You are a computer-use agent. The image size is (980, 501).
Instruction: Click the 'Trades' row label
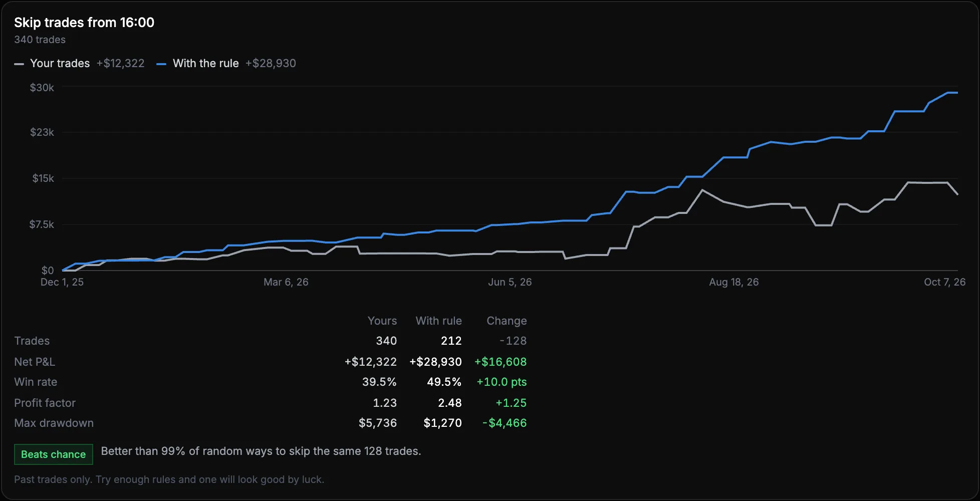coord(32,341)
